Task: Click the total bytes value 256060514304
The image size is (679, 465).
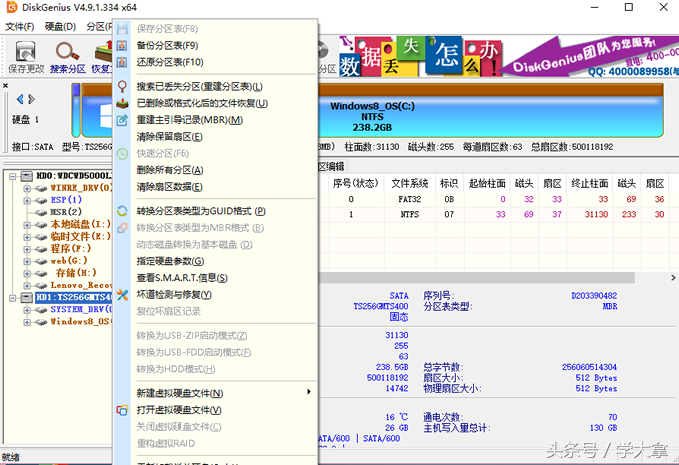Action: click(x=589, y=367)
